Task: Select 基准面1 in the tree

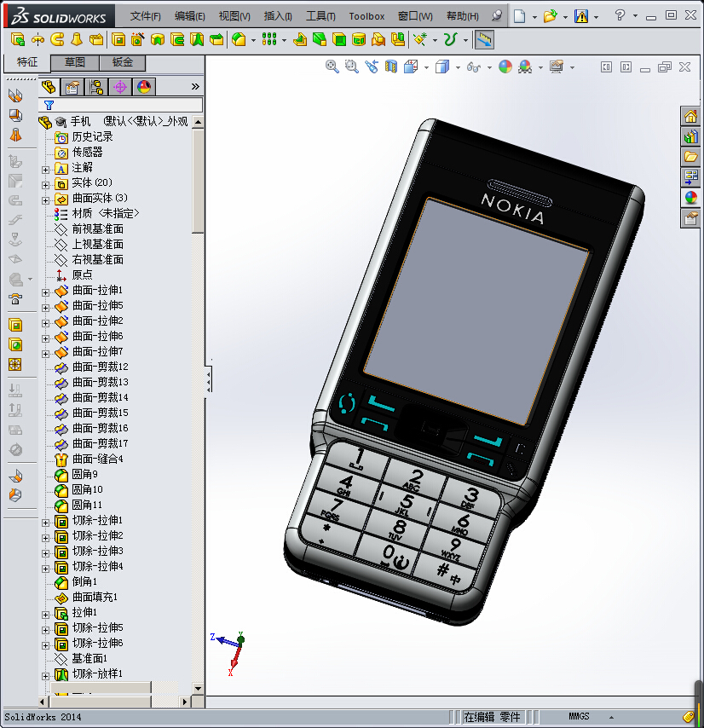Action: 89,658
